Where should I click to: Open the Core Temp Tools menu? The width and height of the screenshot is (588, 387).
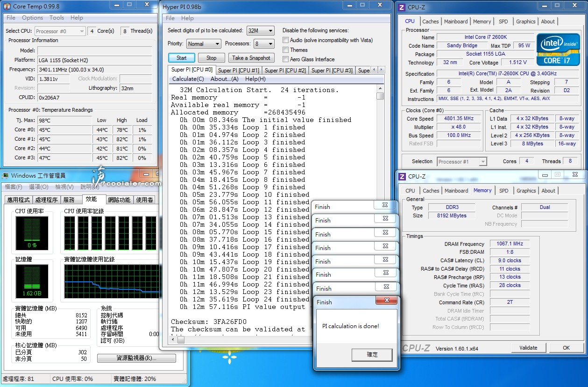(57, 18)
